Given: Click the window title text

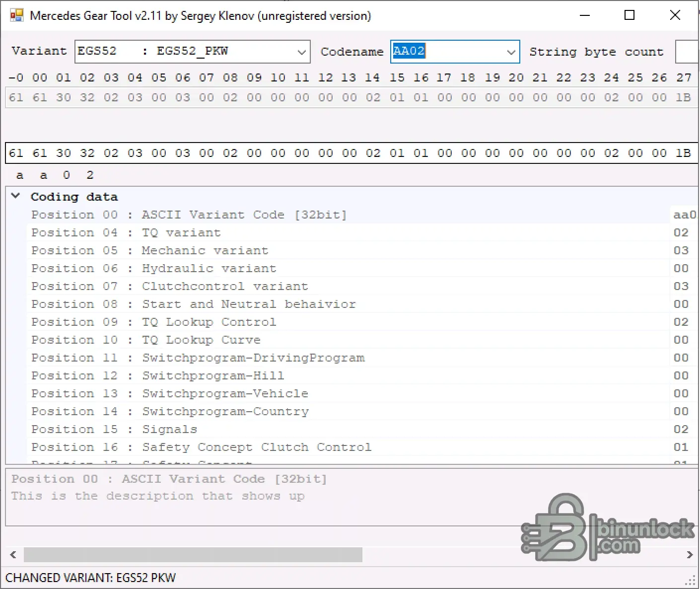Looking at the screenshot, I should pos(201,15).
